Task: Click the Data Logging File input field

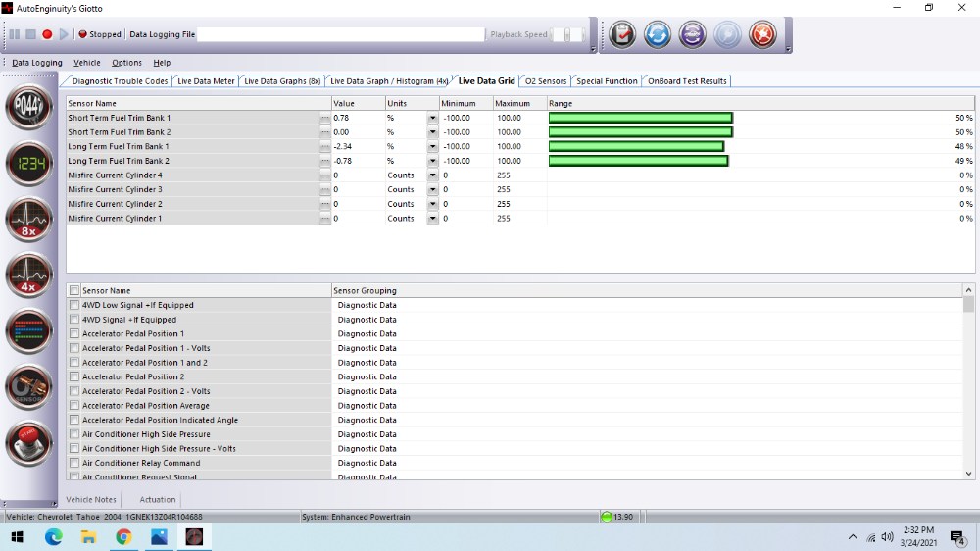Action: click(340, 34)
